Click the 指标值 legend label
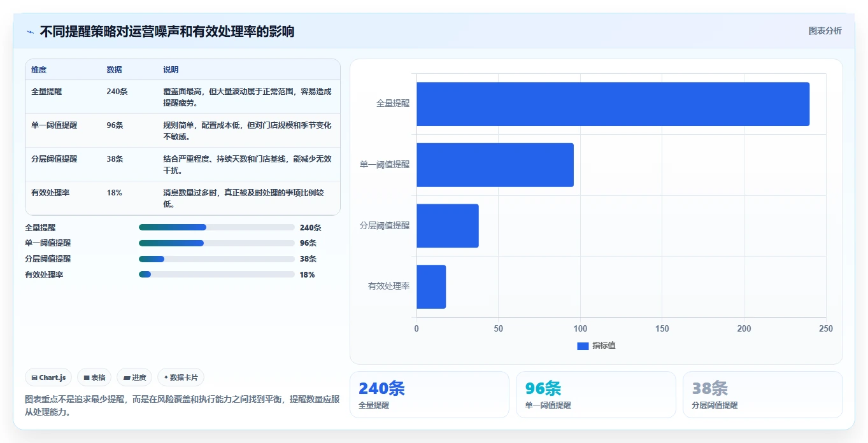The image size is (868, 443). click(604, 346)
